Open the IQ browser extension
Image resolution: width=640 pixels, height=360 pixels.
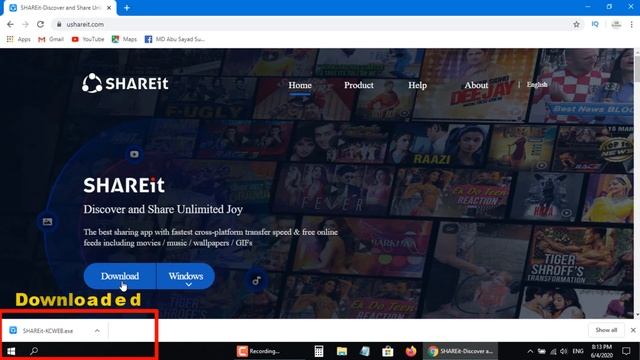[595, 24]
